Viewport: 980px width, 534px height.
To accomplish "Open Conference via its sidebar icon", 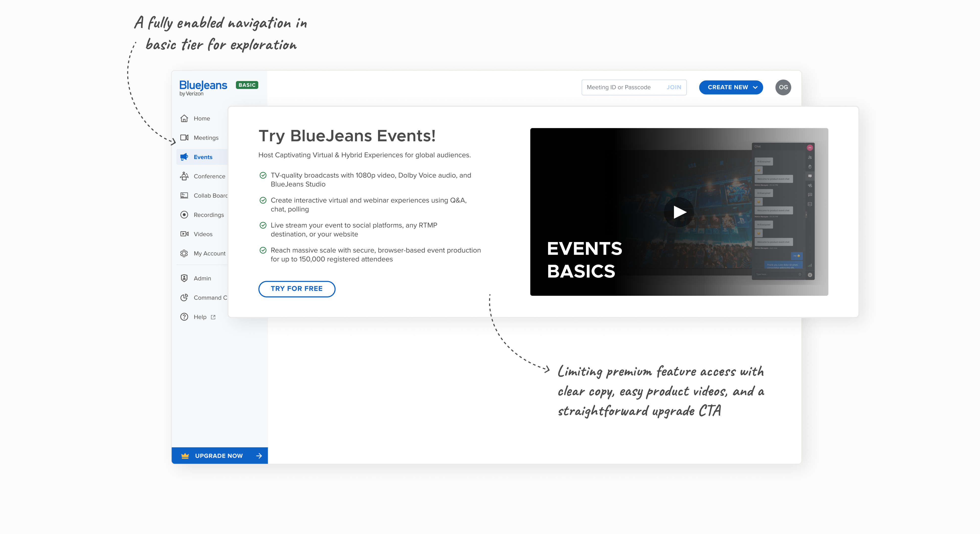I will [184, 176].
